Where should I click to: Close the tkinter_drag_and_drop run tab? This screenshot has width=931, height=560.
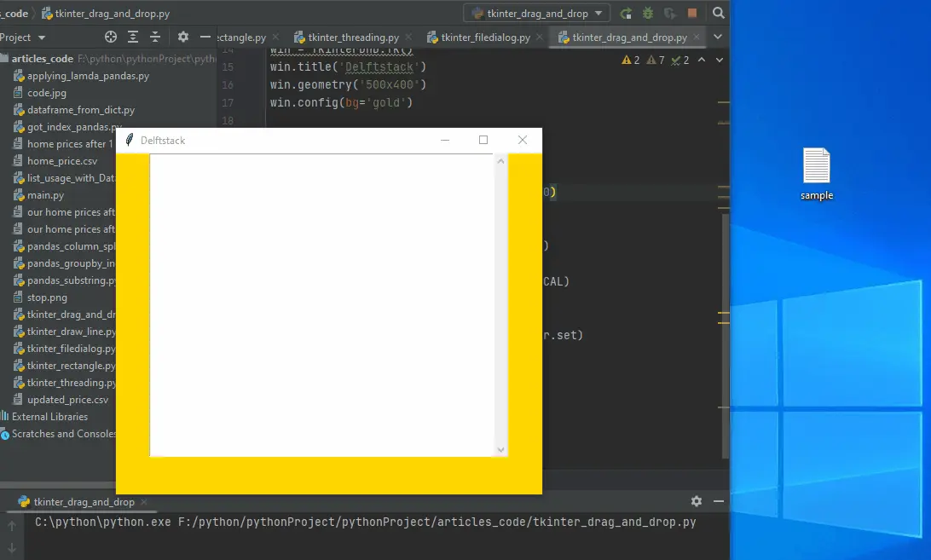click(143, 502)
